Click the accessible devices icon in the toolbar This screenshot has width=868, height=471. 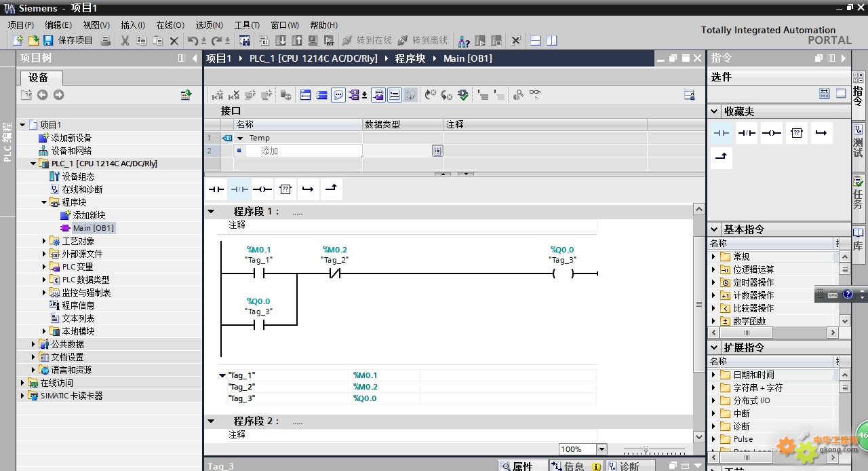[x=464, y=41]
